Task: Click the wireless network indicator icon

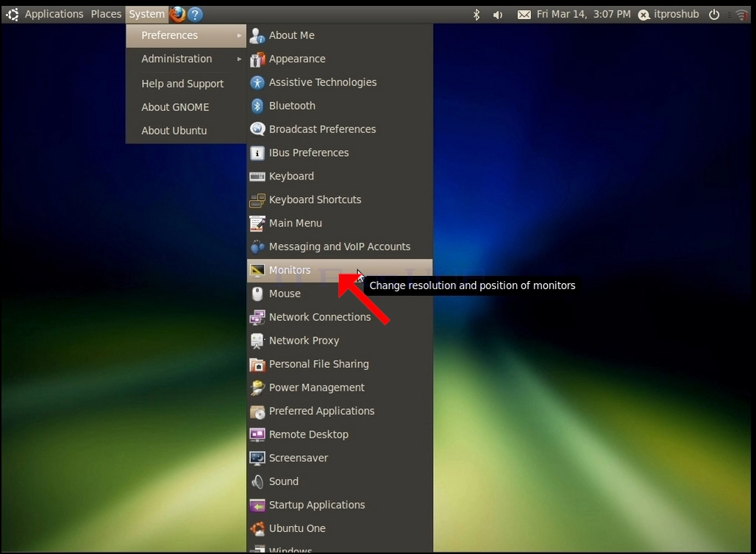Action: pos(741,15)
